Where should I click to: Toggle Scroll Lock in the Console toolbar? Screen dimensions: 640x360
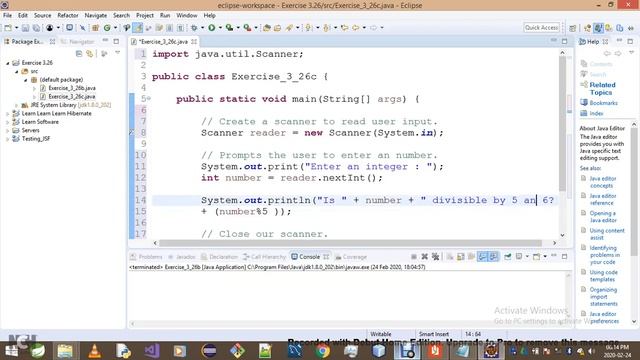[460, 257]
